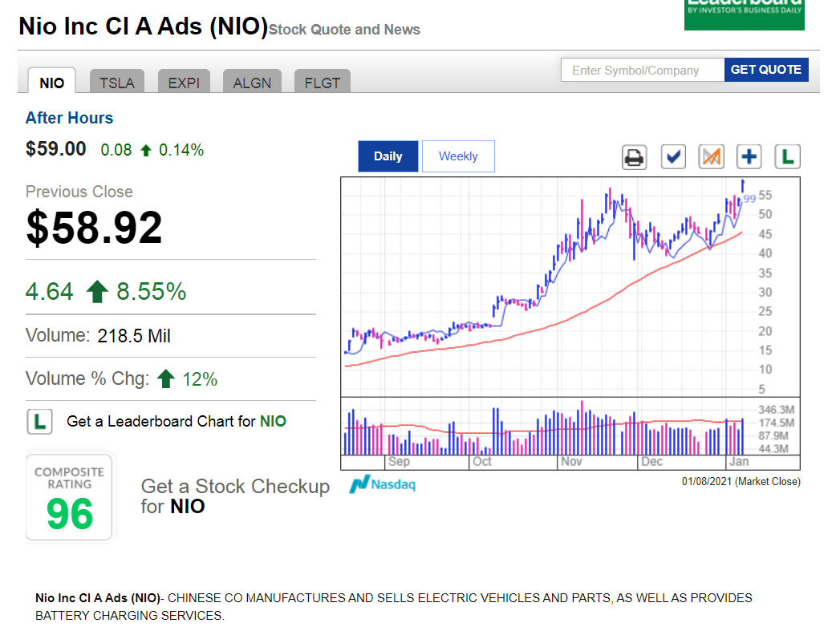Click the 218.5 Mil volume value
Image resolution: width=840 pixels, height=627 pixels.
pos(134,336)
